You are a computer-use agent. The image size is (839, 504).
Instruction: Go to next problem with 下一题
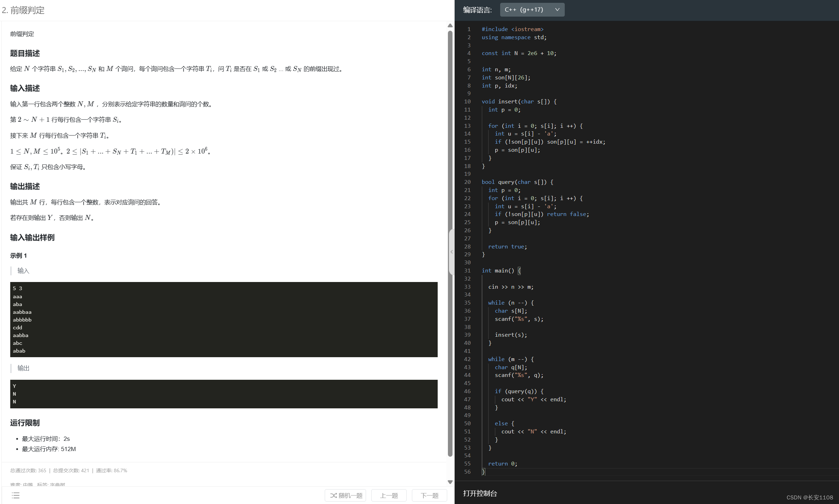[429, 496]
